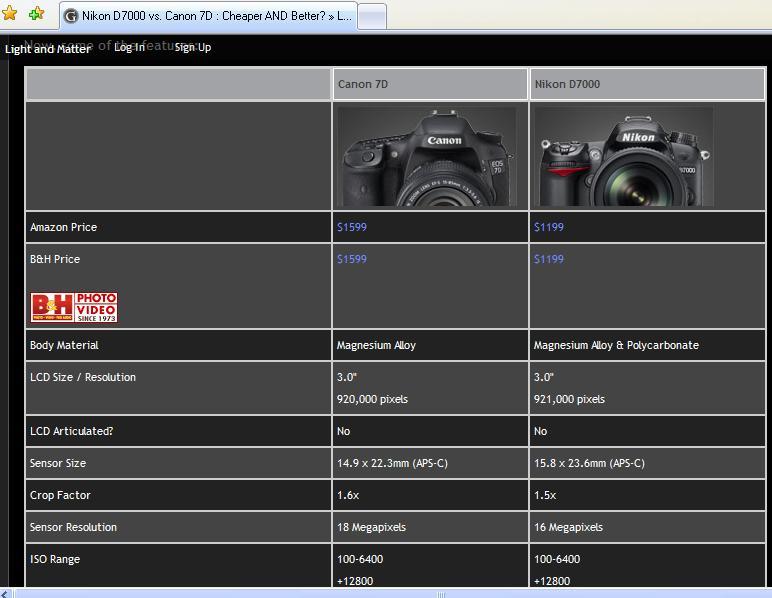Click the Log In link
Image resolution: width=772 pixels, height=598 pixels.
[x=129, y=47]
